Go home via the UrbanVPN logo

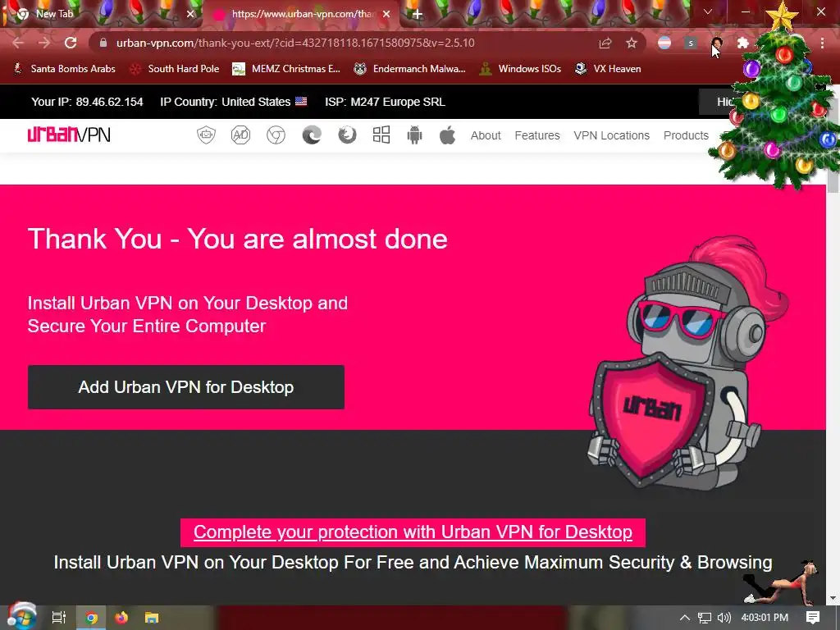(x=69, y=135)
